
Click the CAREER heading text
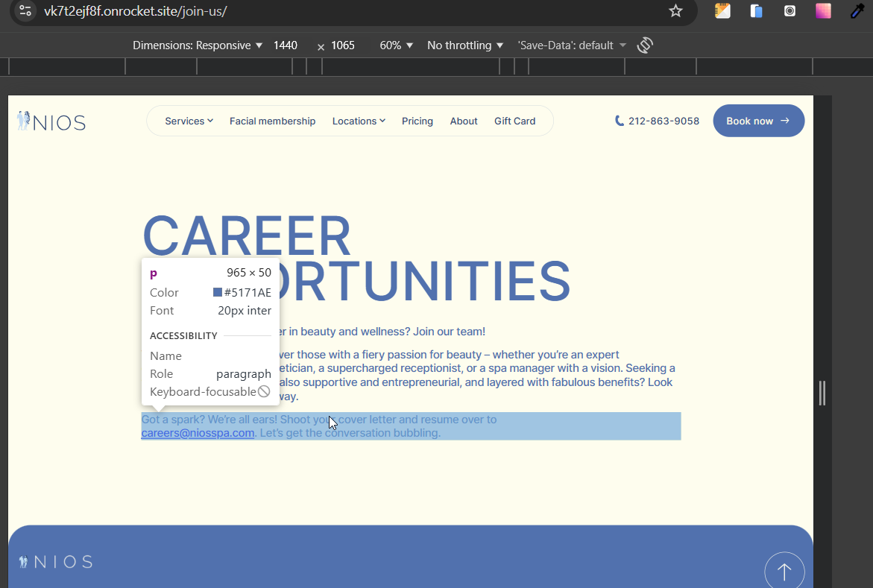[247, 236]
